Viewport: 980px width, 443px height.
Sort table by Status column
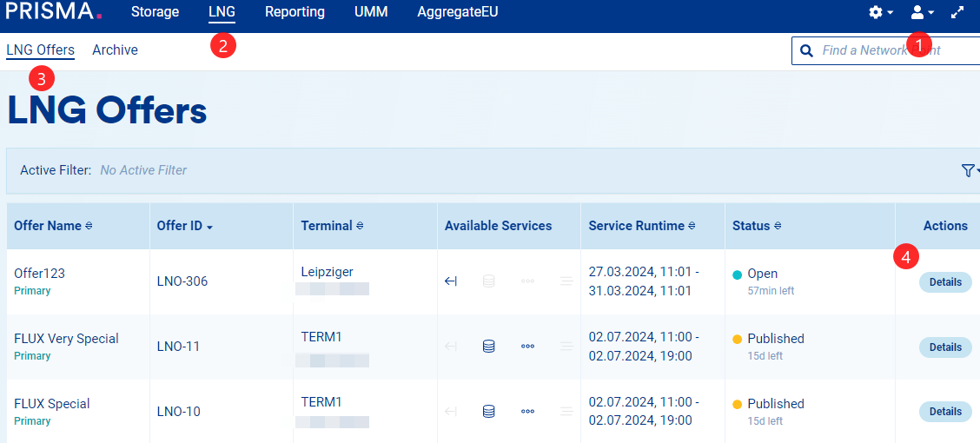756,226
